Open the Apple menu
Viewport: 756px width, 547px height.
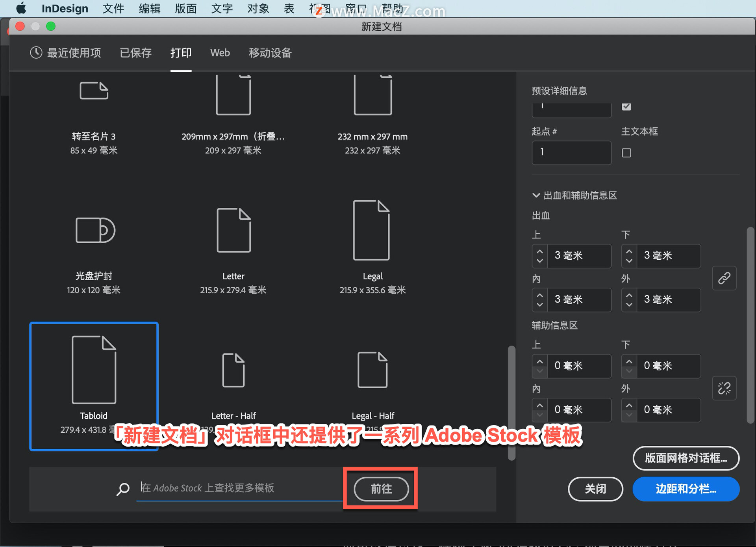[21, 8]
